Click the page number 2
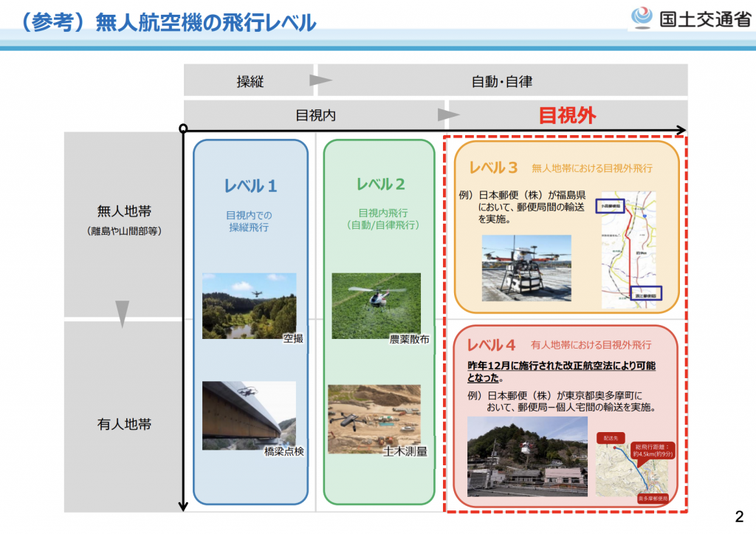 tap(739, 516)
